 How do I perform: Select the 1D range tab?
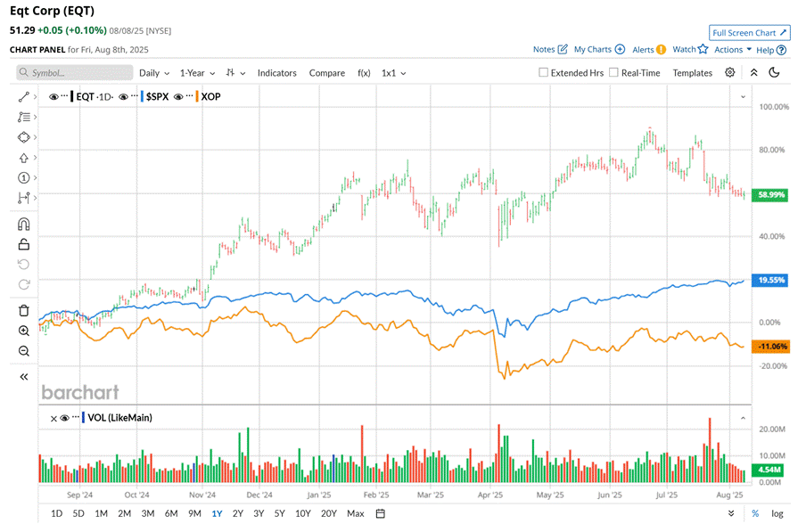tap(56, 513)
